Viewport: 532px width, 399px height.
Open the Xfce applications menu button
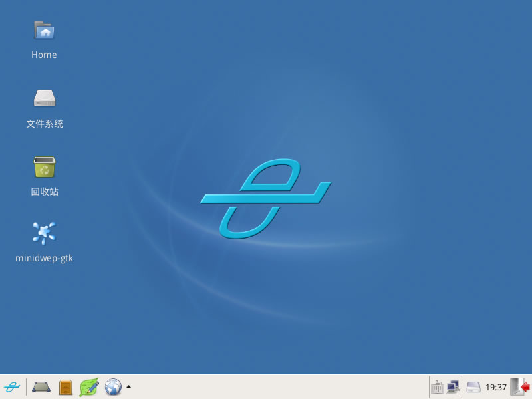(12, 387)
